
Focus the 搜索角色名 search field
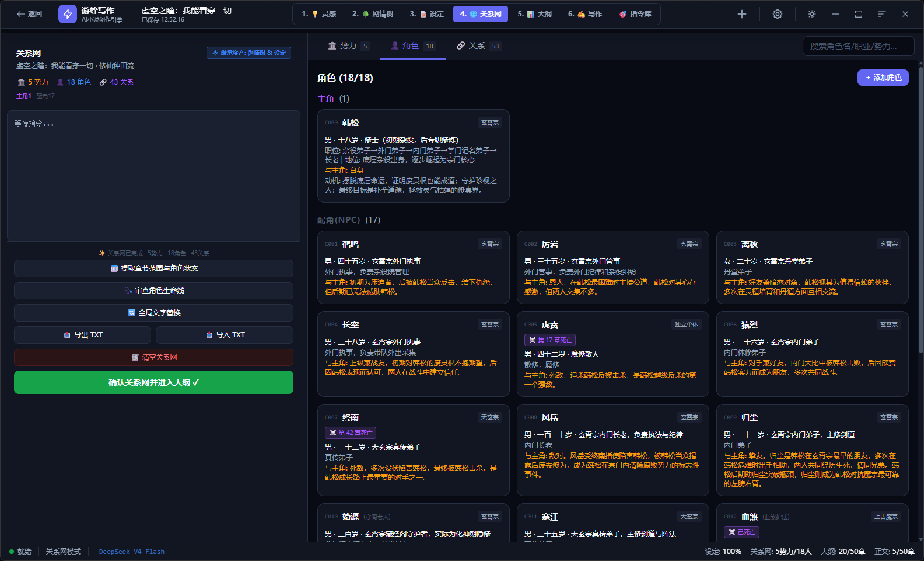point(859,46)
